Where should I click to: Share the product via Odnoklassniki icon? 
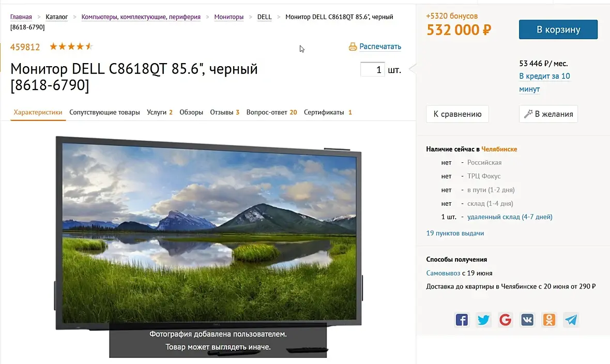549,320
